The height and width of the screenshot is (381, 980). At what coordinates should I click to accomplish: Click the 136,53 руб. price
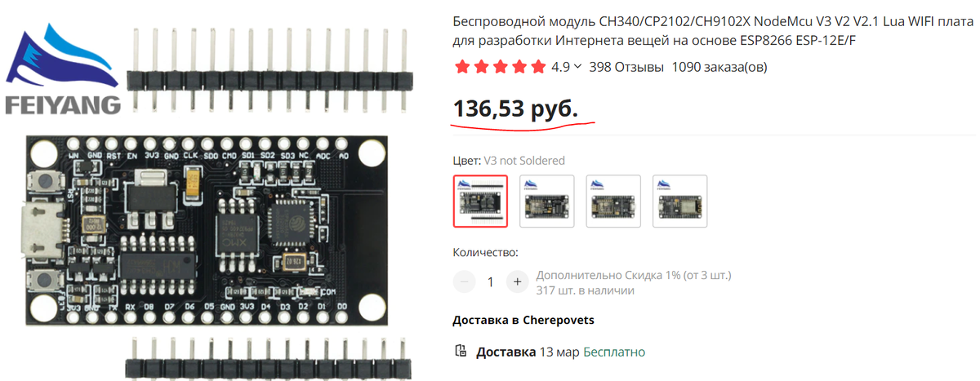tap(515, 109)
